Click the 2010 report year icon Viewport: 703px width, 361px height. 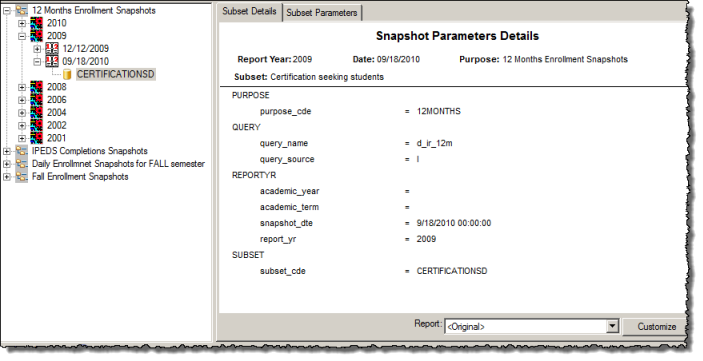(x=37, y=23)
